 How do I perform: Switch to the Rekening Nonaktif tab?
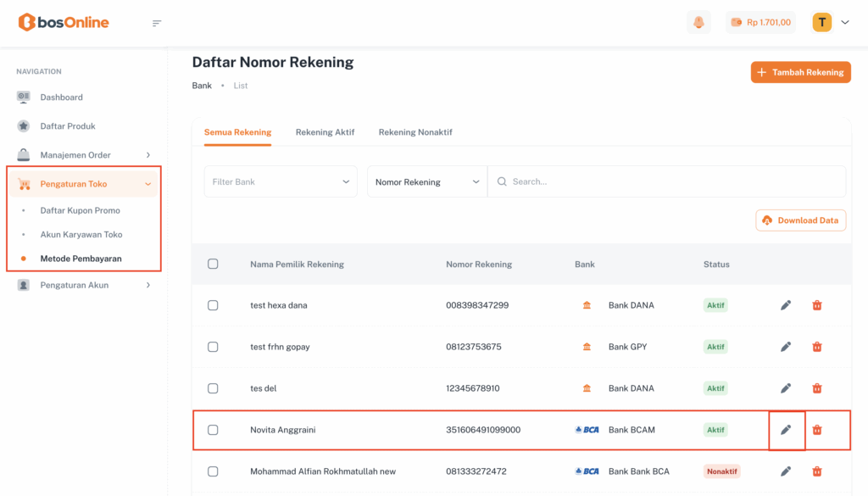coord(415,132)
